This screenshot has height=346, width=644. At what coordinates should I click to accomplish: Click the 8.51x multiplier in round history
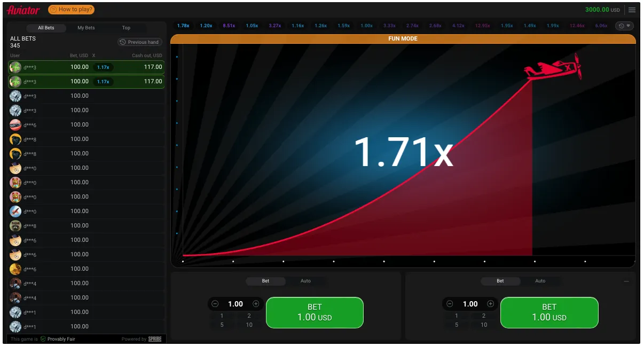coord(229,26)
